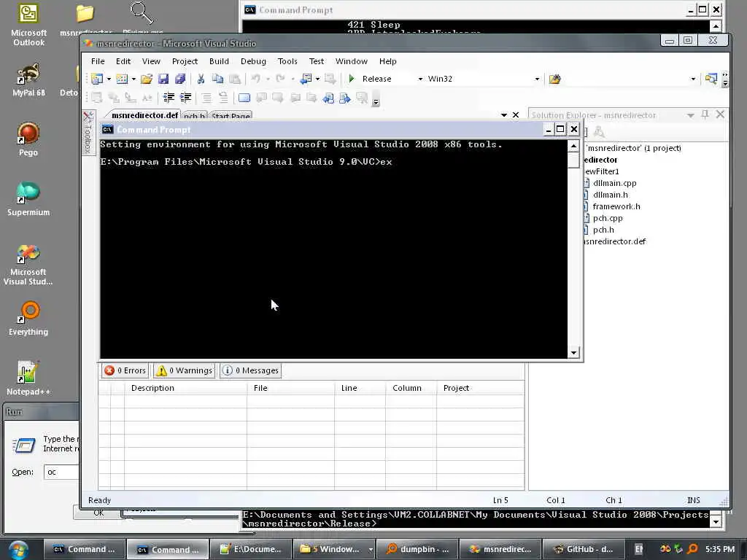Open MyPal 68 desktop shortcut
This screenshot has width=747, height=560.
coord(28,80)
